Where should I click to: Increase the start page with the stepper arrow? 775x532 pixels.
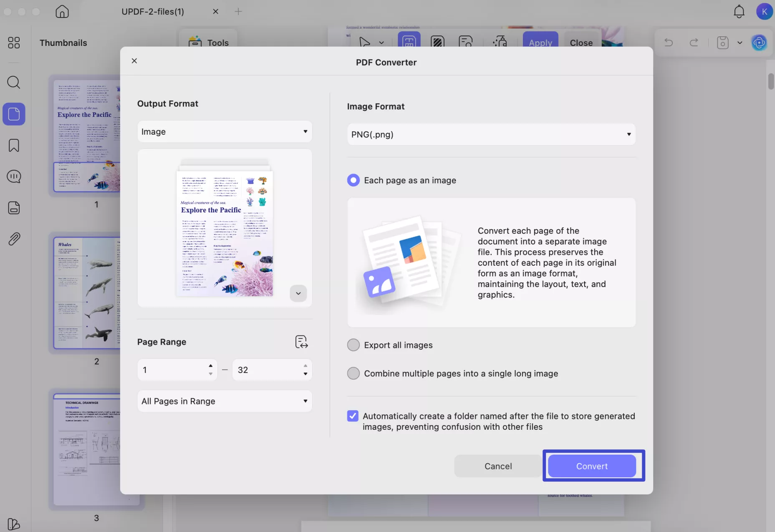(x=210, y=365)
